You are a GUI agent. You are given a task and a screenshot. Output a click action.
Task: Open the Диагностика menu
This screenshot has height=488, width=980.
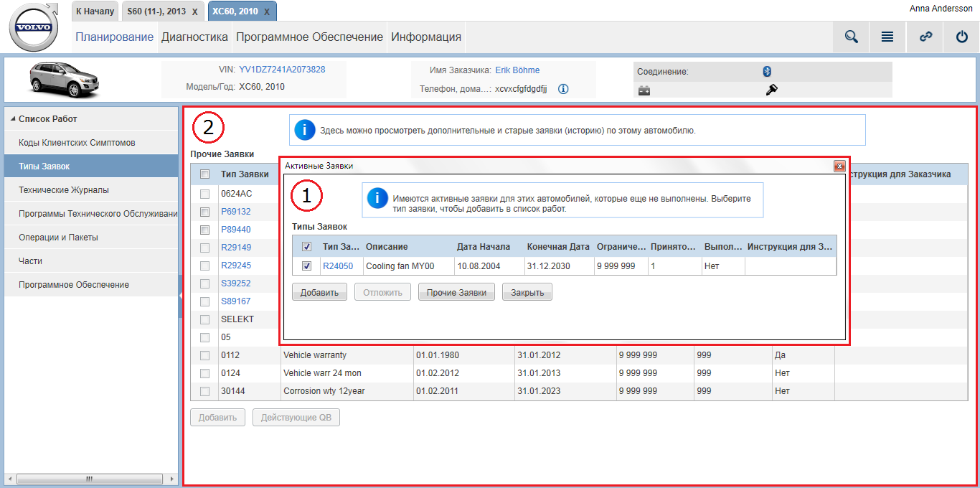194,37
